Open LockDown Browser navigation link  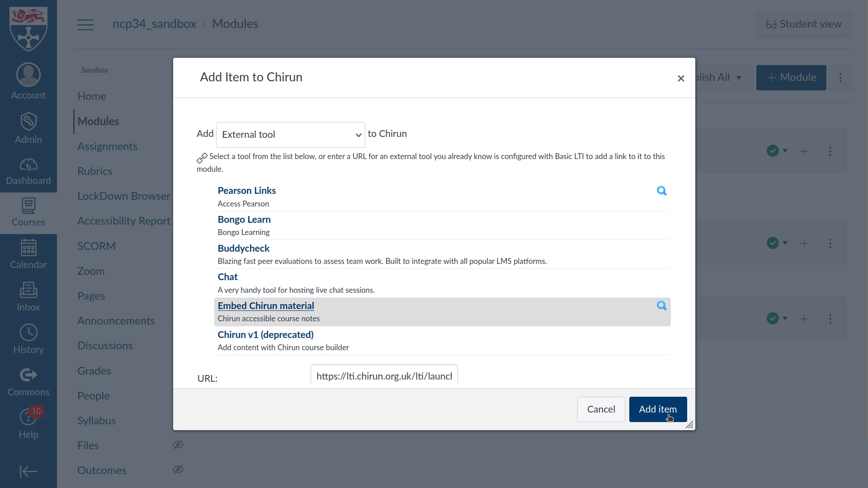point(123,196)
